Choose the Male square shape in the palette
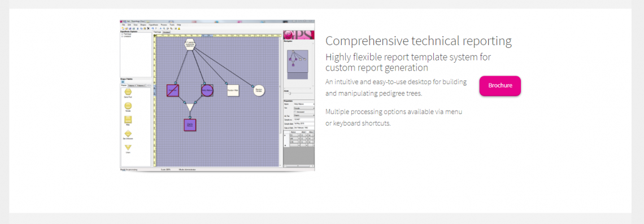The width and height of the screenshot is (644, 224). pos(128,120)
